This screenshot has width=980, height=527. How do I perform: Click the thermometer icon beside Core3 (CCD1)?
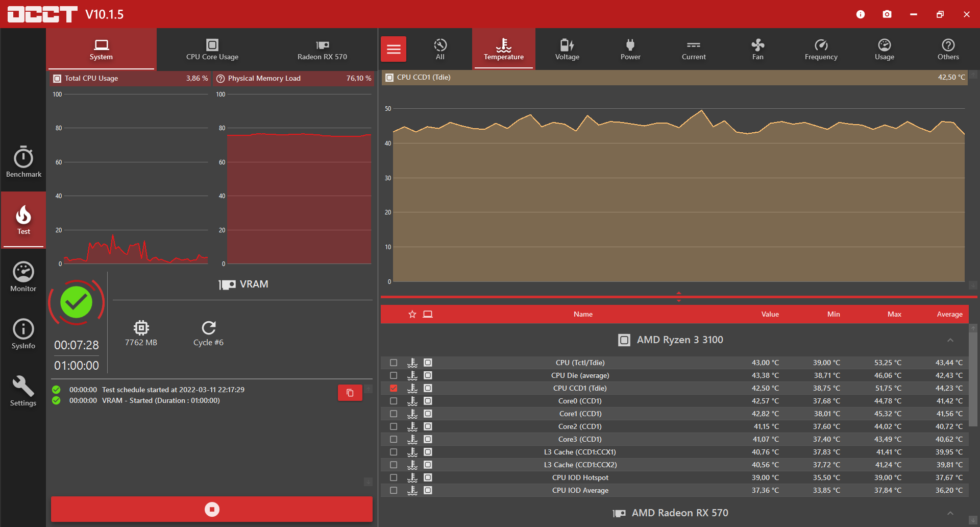click(x=412, y=439)
